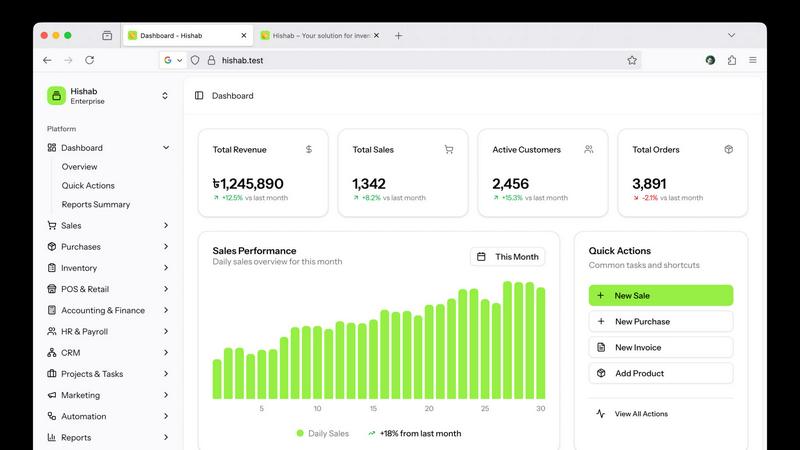Switch to the 'Hishab – Your solution' tab

(x=320, y=36)
